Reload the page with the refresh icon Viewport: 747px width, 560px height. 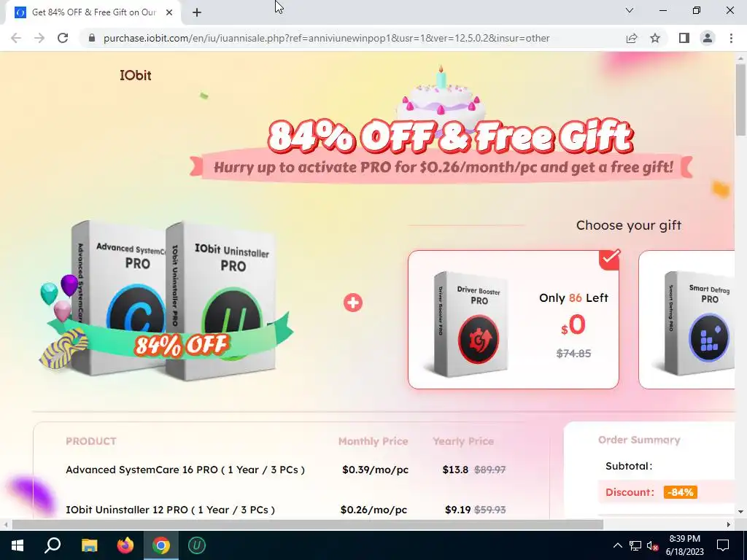point(63,38)
